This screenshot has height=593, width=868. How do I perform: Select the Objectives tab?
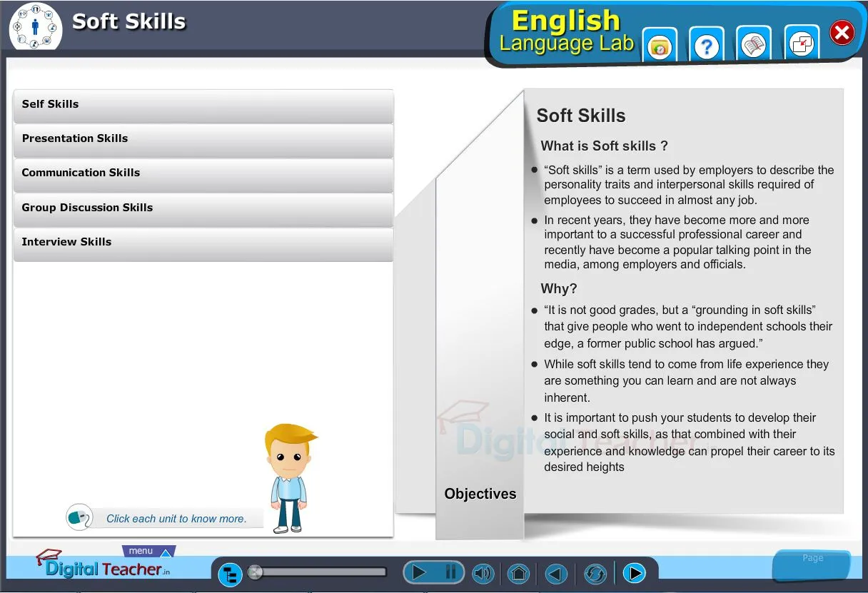480,494
